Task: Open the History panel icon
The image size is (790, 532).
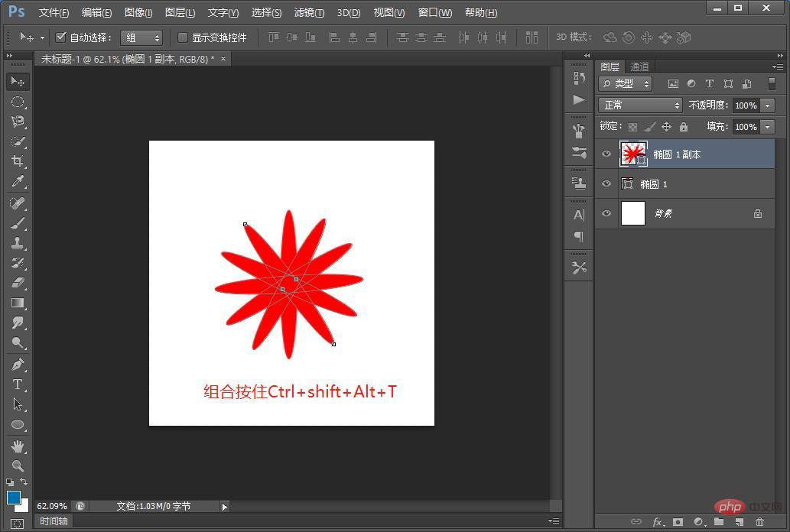Action: (579, 78)
